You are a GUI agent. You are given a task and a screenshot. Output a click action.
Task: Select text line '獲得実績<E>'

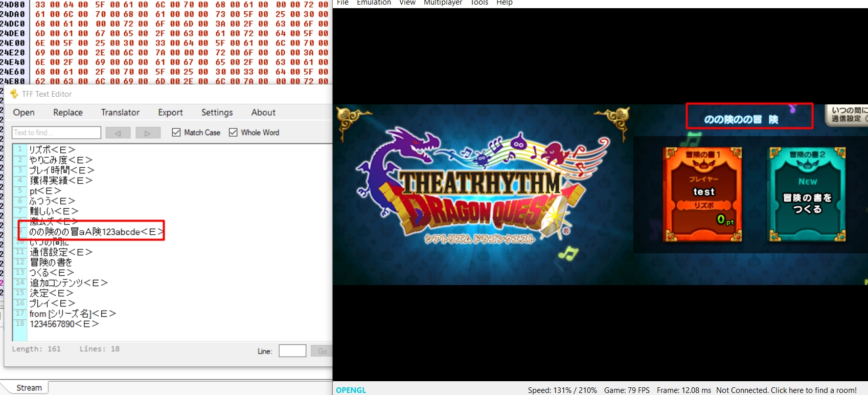click(x=61, y=180)
